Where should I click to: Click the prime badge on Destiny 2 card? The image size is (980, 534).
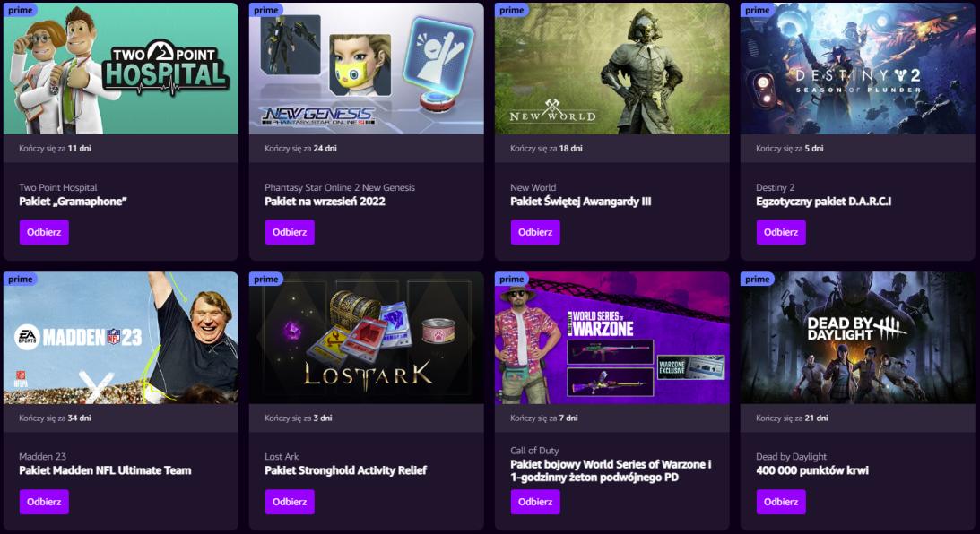tap(757, 10)
